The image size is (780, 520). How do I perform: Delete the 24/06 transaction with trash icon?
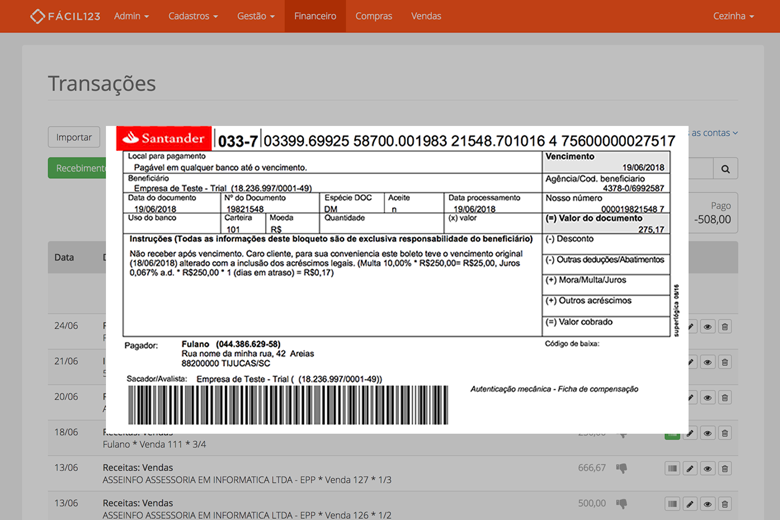click(x=725, y=327)
